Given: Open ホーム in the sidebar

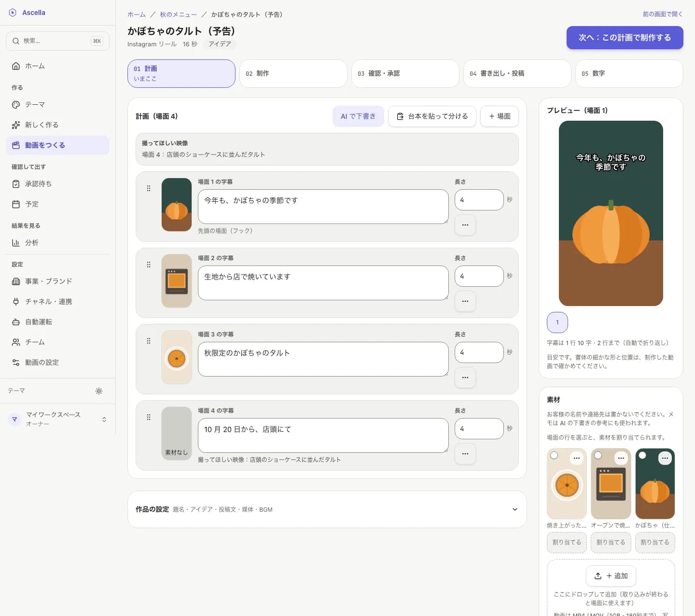Looking at the screenshot, I should click(x=57, y=66).
